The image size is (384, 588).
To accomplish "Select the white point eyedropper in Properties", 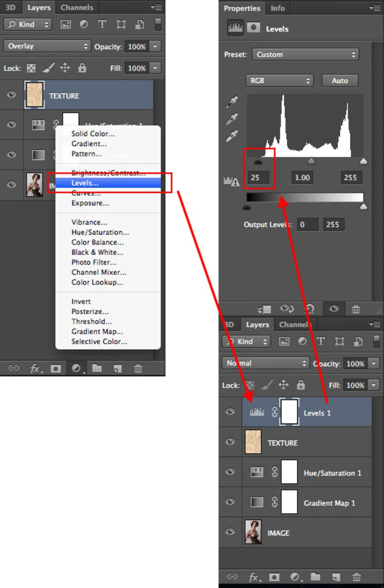I will point(232,136).
